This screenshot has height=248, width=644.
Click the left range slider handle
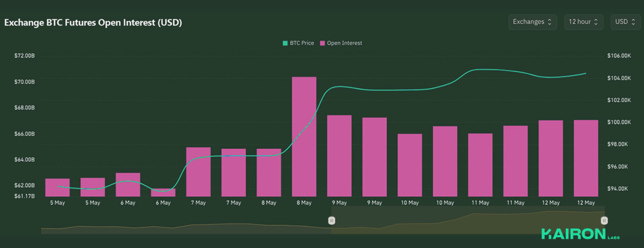[x=332, y=220]
